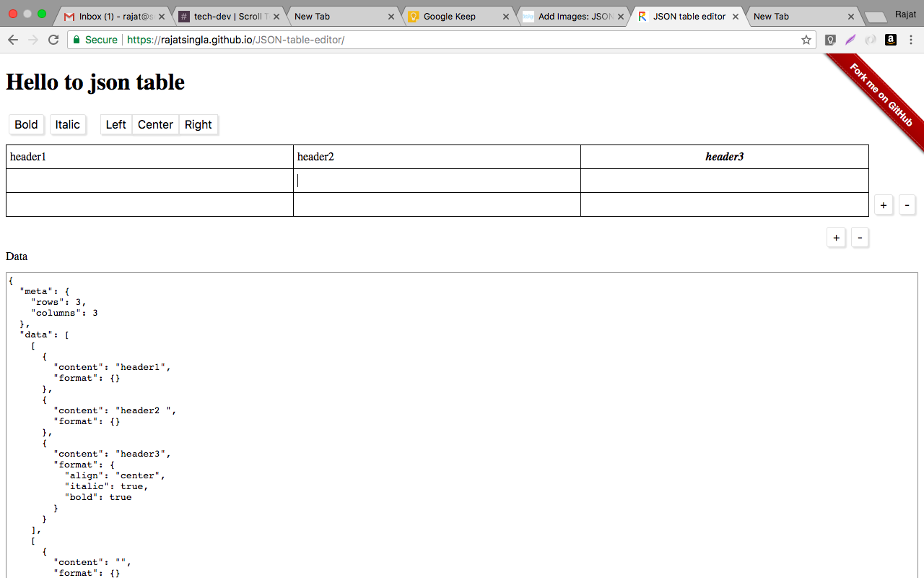Viewport: 924px width, 578px height.
Task: Open the Amazon extension icon
Action: coord(891,40)
